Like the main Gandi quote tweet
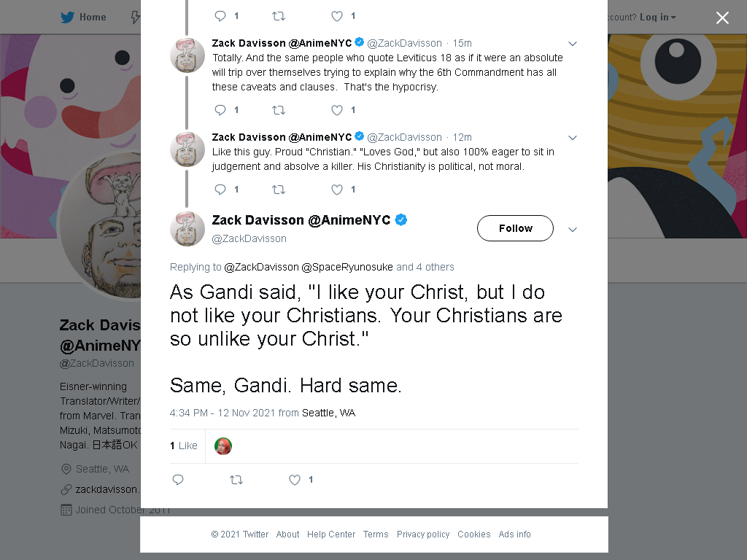 point(295,480)
